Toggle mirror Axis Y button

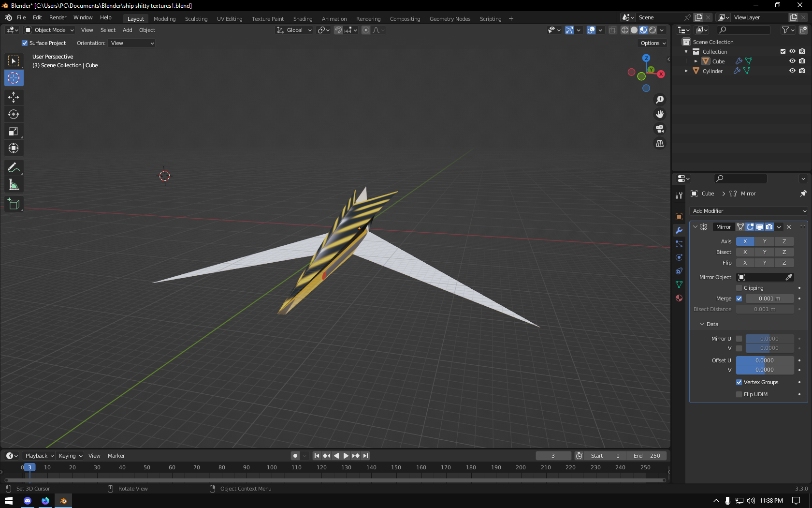click(765, 241)
